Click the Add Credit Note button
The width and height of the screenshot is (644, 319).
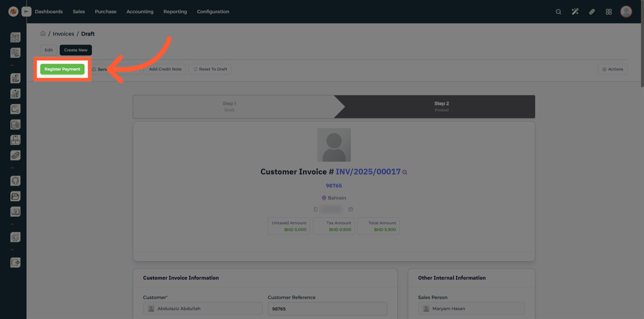pos(165,69)
